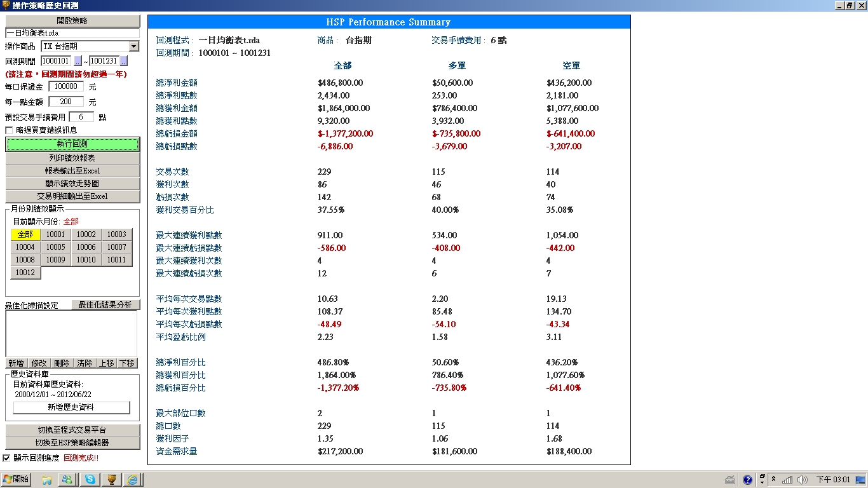Select the 10006 month tab

tap(86, 247)
